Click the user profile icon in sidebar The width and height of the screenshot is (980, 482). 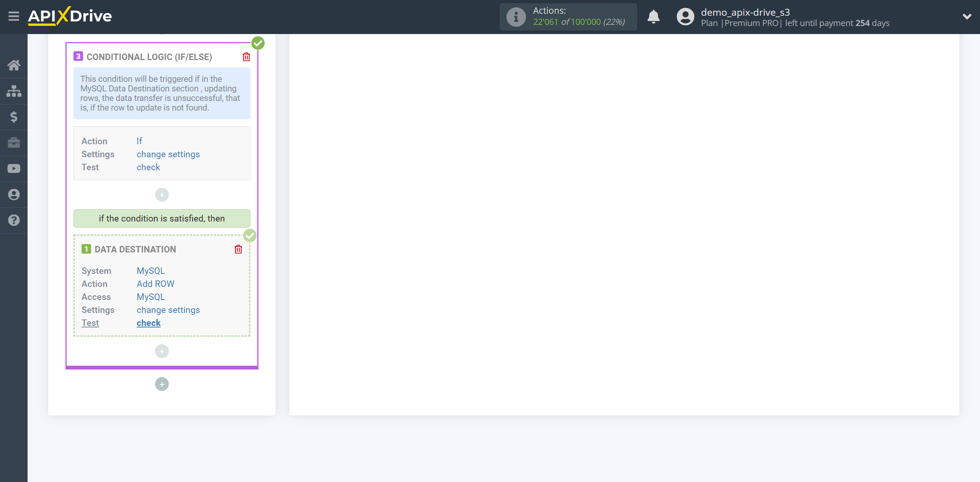(x=14, y=194)
